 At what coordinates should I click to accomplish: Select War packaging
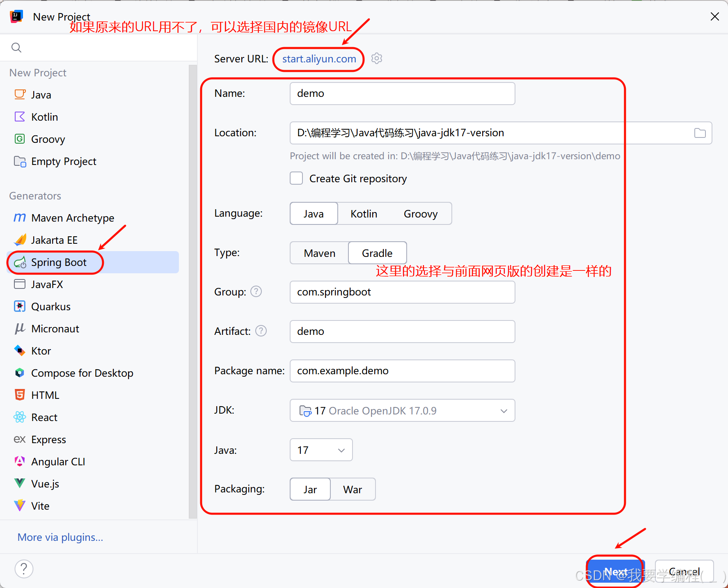(353, 490)
